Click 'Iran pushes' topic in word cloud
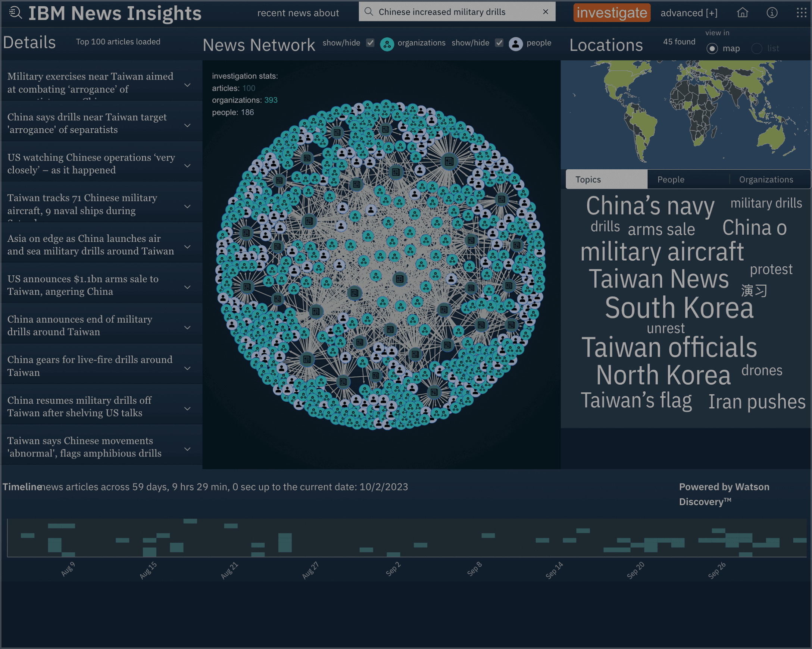Image resolution: width=812 pixels, height=649 pixels. (x=757, y=402)
